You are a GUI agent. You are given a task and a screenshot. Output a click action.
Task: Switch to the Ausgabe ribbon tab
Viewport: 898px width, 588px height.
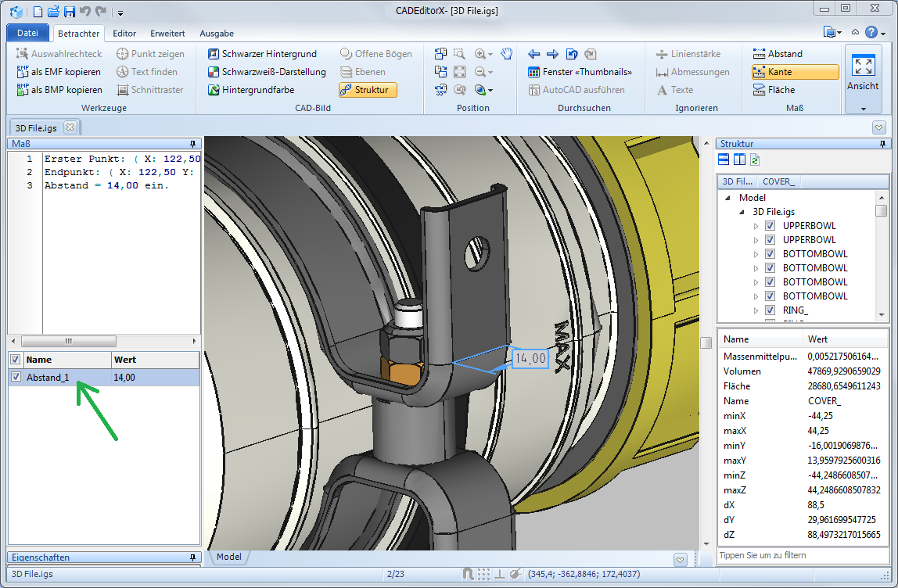217,34
